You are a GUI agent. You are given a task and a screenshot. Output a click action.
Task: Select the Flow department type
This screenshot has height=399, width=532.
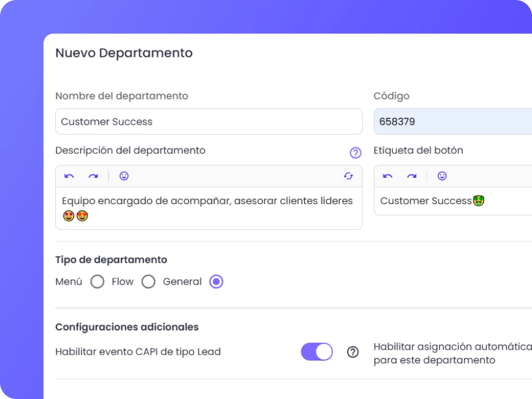coord(148,281)
